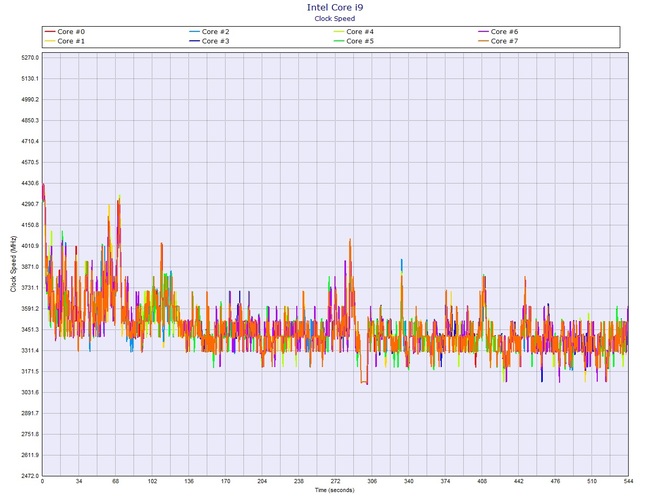Click the Clock Speed (MHz) axis label
670x502 pixels.
click(14, 264)
